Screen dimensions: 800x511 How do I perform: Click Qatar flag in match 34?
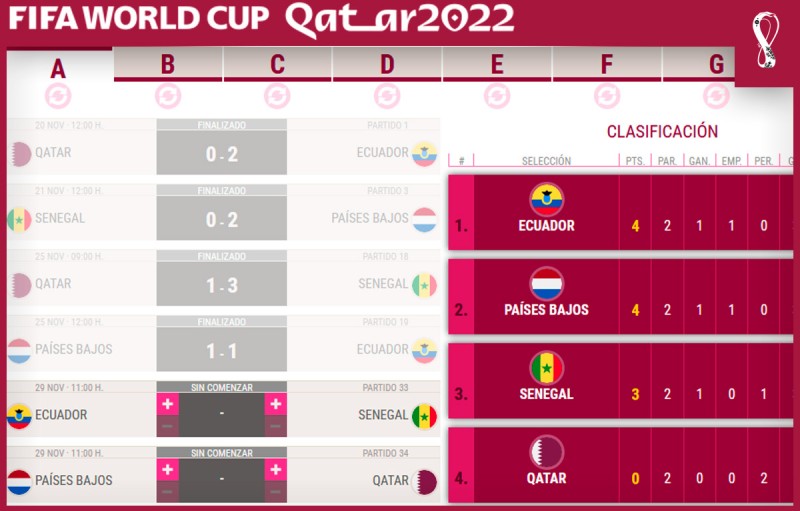pos(424,481)
